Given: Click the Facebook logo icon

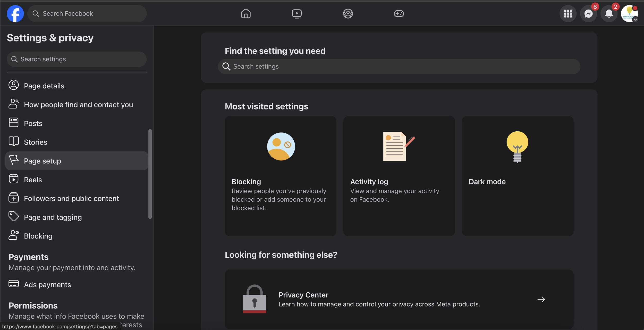Looking at the screenshot, I should pyautogui.click(x=15, y=13).
